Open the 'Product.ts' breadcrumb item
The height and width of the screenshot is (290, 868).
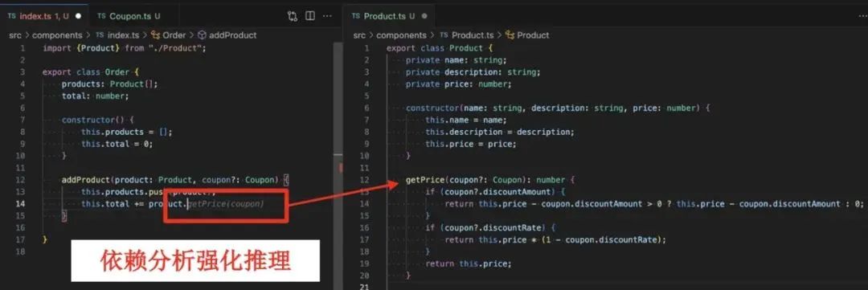pos(467,35)
